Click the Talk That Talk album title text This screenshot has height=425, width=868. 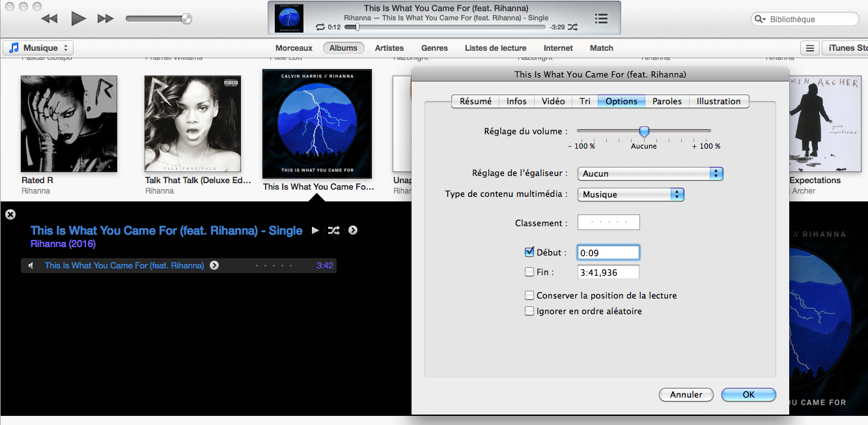(198, 181)
